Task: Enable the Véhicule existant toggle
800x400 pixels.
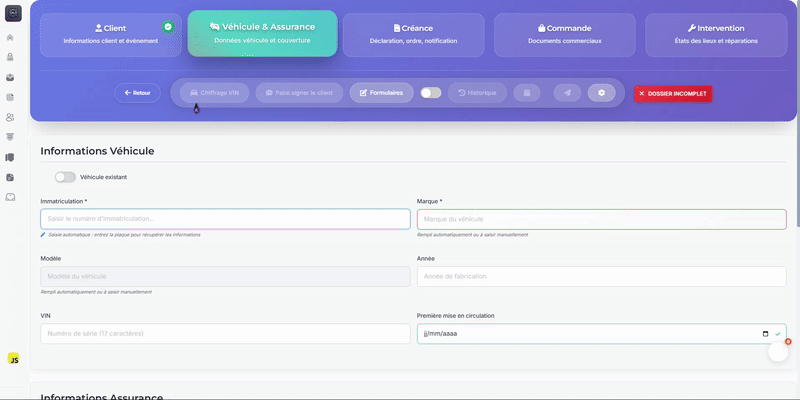Action: coord(65,177)
